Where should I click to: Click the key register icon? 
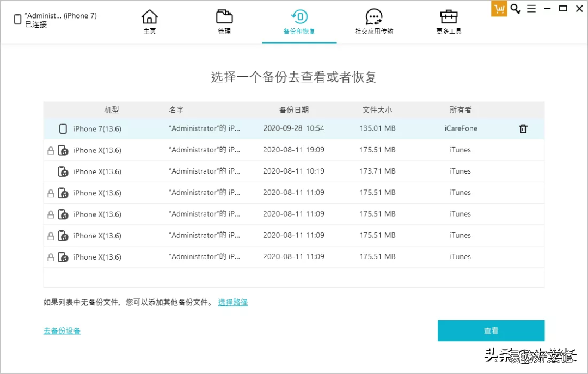pyautogui.click(x=516, y=9)
